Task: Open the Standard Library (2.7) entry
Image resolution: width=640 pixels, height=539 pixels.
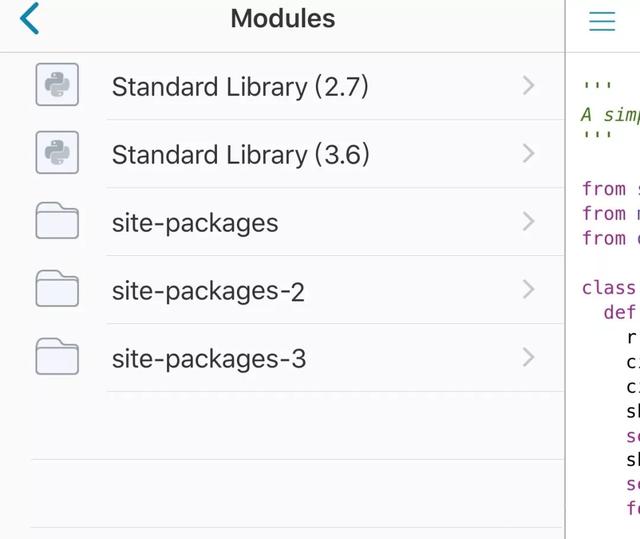Action: coord(282,86)
